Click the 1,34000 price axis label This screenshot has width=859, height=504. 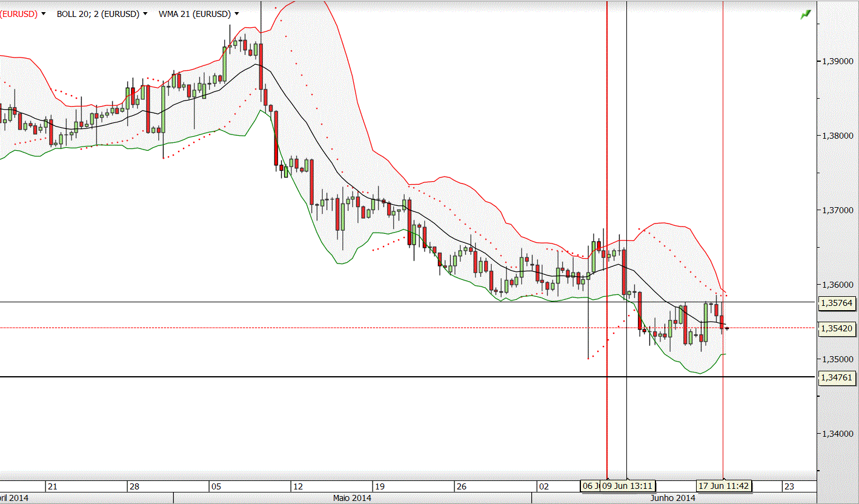837,434
